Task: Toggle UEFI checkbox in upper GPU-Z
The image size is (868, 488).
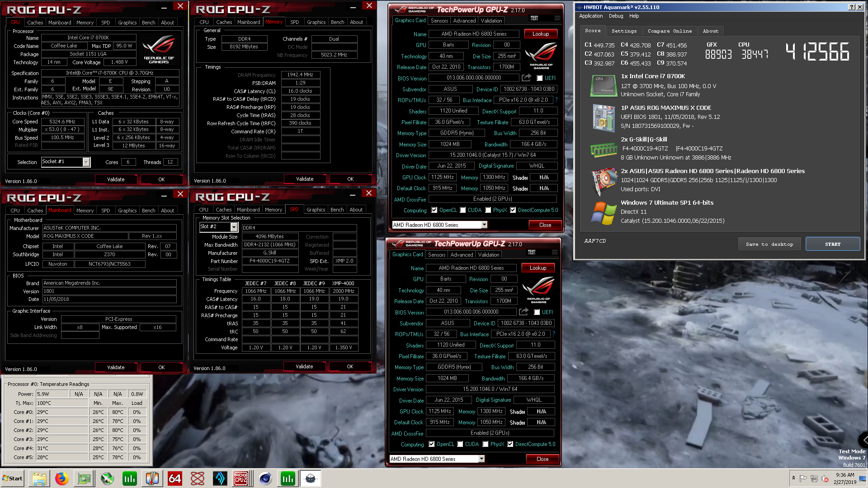Action: pos(539,78)
